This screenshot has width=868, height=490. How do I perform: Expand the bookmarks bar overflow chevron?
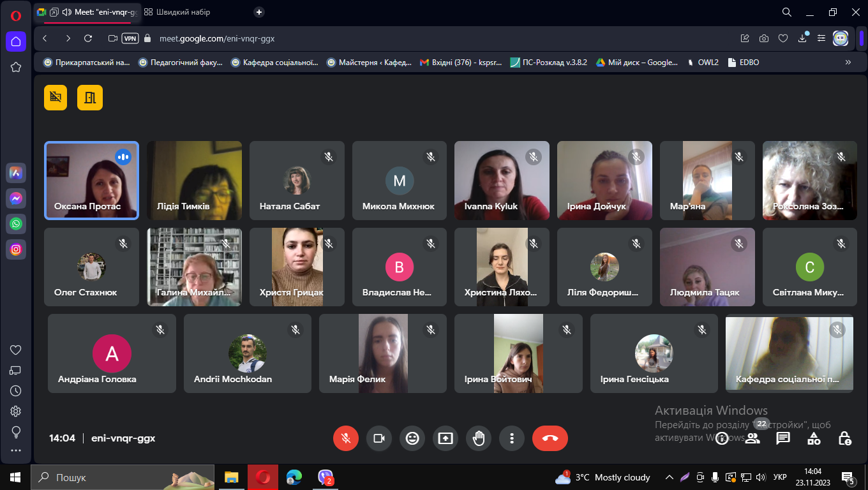(x=848, y=63)
